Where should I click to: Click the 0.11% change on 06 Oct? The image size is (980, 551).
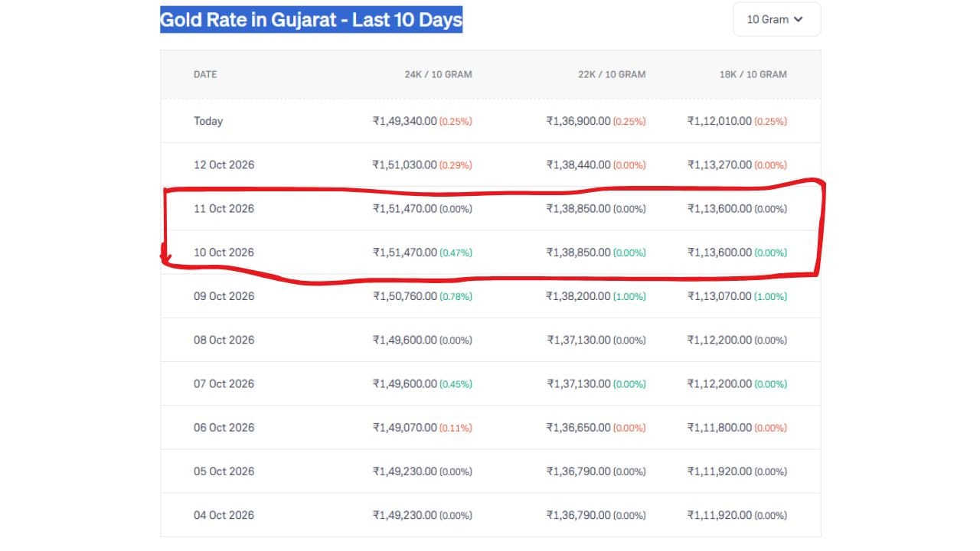tap(456, 428)
